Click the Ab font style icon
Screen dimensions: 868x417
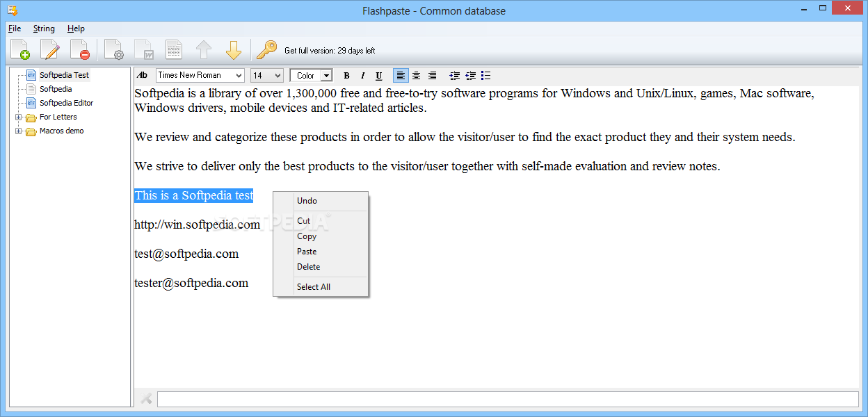pyautogui.click(x=143, y=75)
